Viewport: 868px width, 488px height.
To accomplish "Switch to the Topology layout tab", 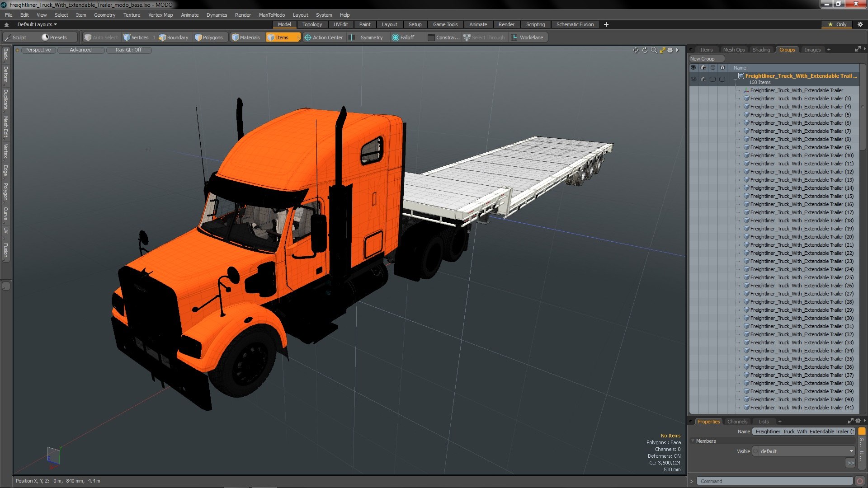I will coord(312,24).
